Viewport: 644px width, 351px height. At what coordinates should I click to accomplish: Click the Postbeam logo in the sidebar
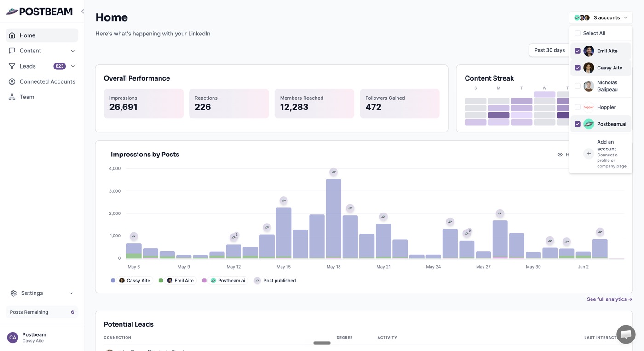coord(40,12)
